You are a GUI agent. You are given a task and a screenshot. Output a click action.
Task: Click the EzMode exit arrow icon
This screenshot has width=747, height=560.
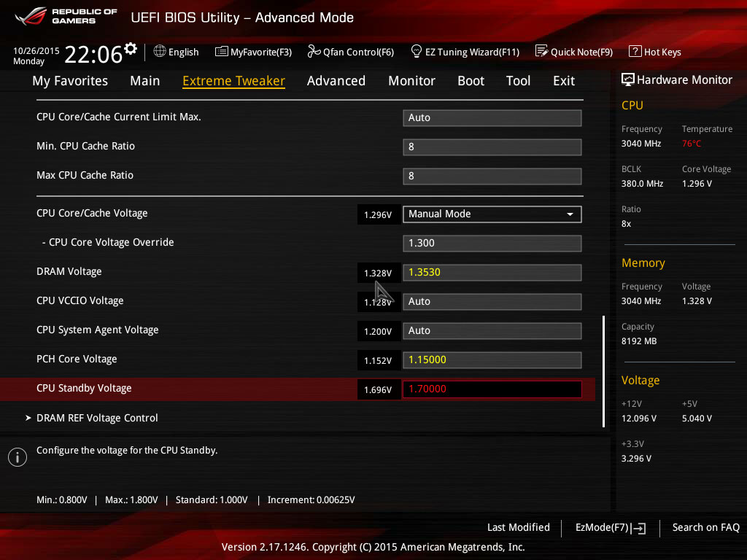638,528
